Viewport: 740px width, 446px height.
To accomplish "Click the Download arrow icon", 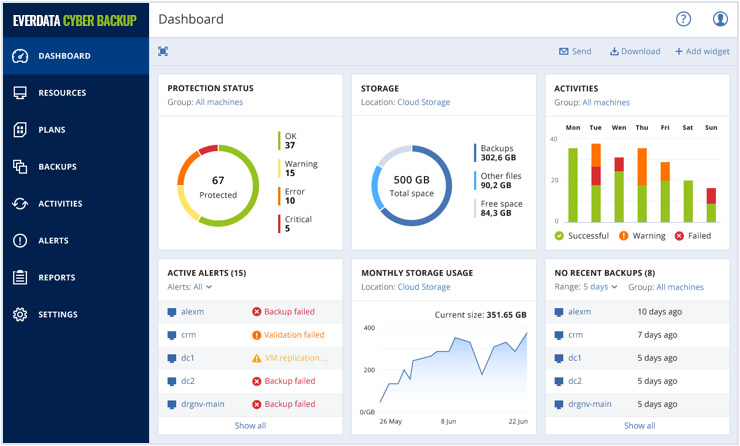I will click(x=615, y=51).
